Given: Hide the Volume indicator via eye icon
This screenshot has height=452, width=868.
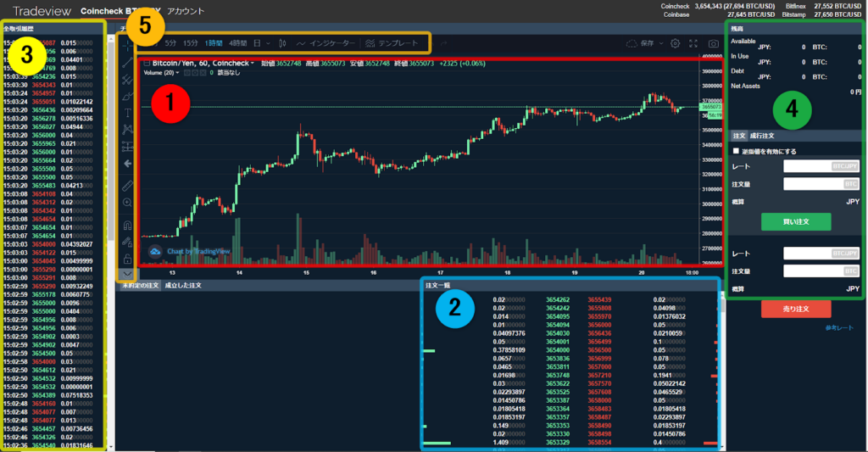Looking at the screenshot, I should coord(187,73).
